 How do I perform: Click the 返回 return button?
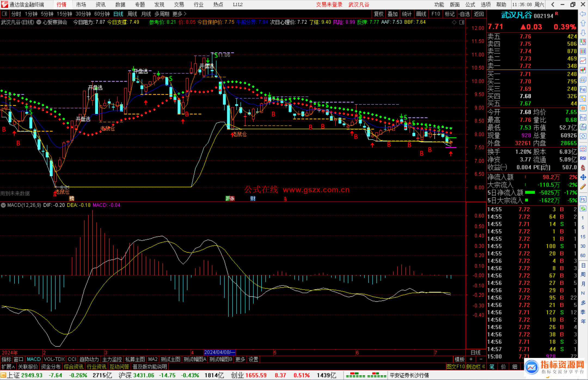click(x=479, y=14)
